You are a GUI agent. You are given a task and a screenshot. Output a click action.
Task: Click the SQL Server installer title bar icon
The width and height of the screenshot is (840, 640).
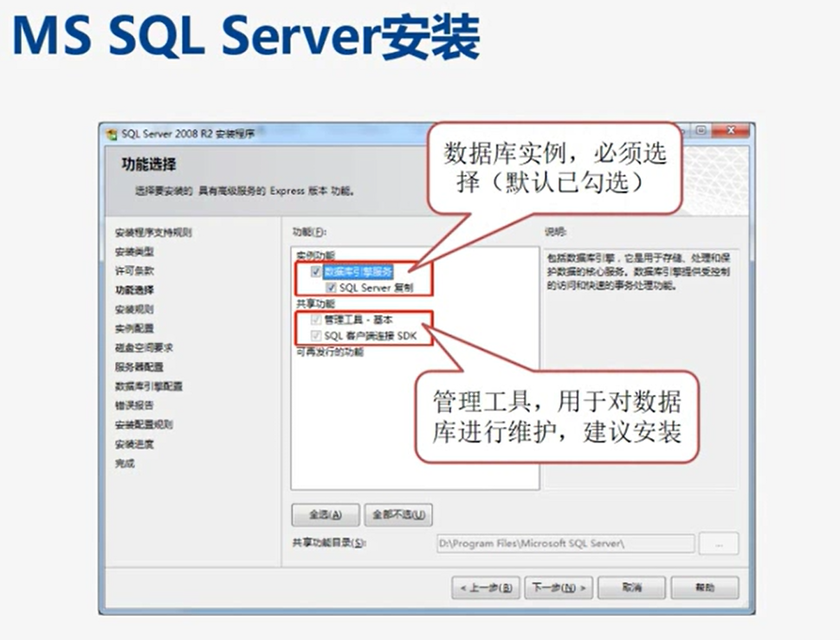pos(111,134)
